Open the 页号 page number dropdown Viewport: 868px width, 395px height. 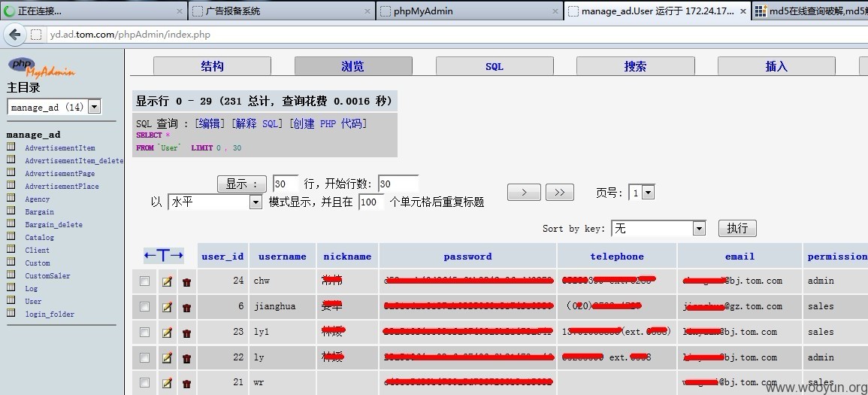[x=643, y=193]
